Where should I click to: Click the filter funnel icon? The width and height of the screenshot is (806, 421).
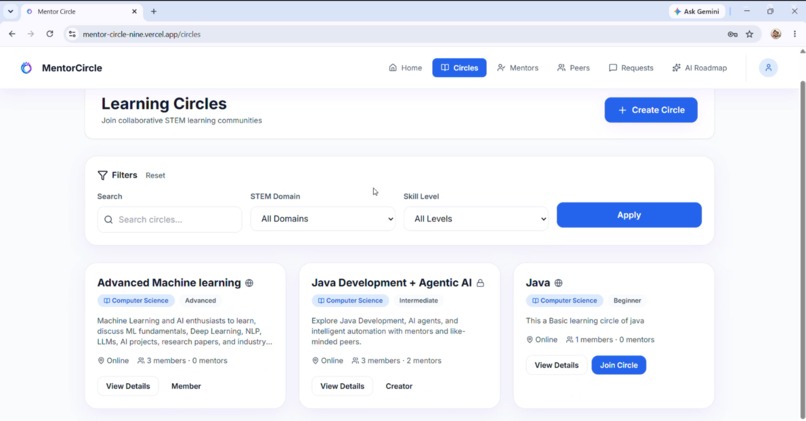(102, 175)
